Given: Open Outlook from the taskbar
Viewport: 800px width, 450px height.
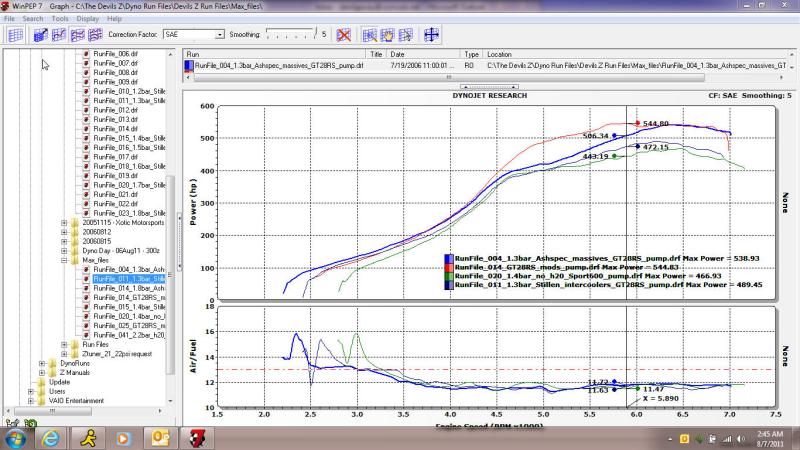Looking at the screenshot, I should point(161,438).
